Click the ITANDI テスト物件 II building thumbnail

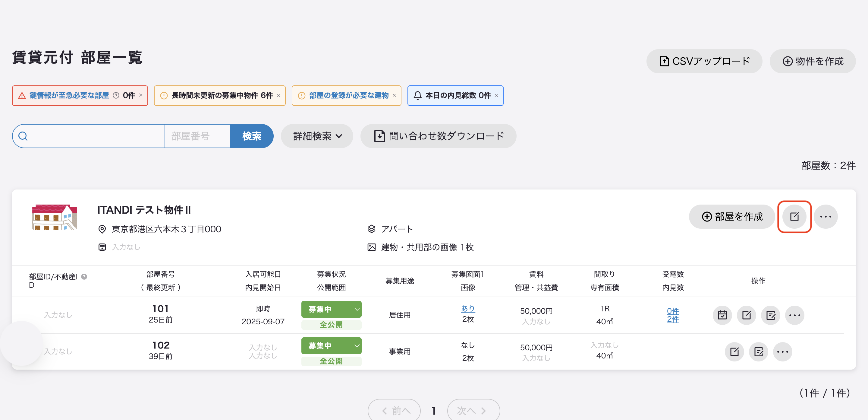54,217
